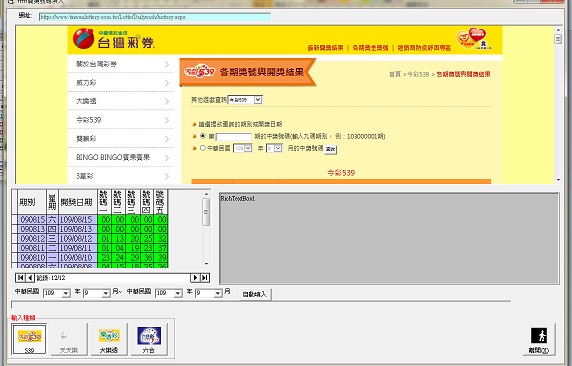
Task: Click the period number input field
Action: (x=234, y=137)
